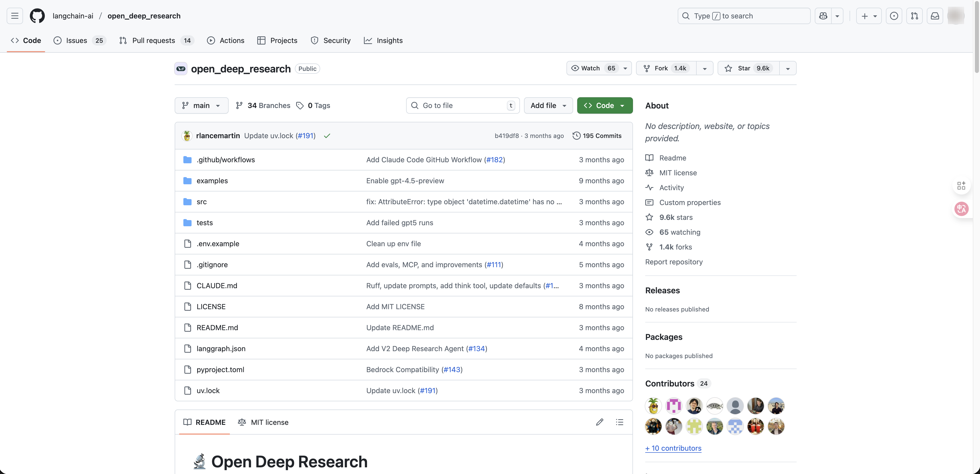This screenshot has height=474, width=980.
Task: Click the edit README pencil icon
Action: (x=599, y=422)
